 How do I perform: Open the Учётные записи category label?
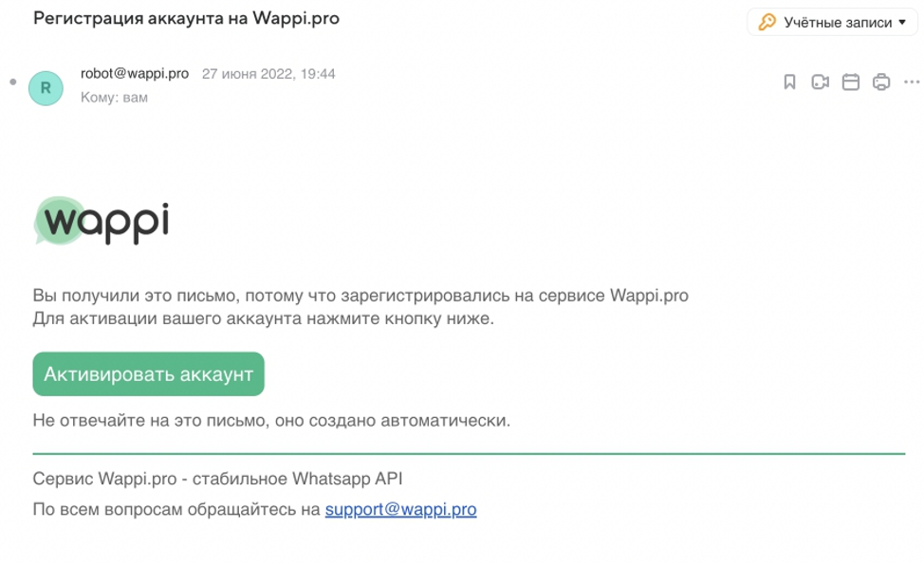[838, 23]
